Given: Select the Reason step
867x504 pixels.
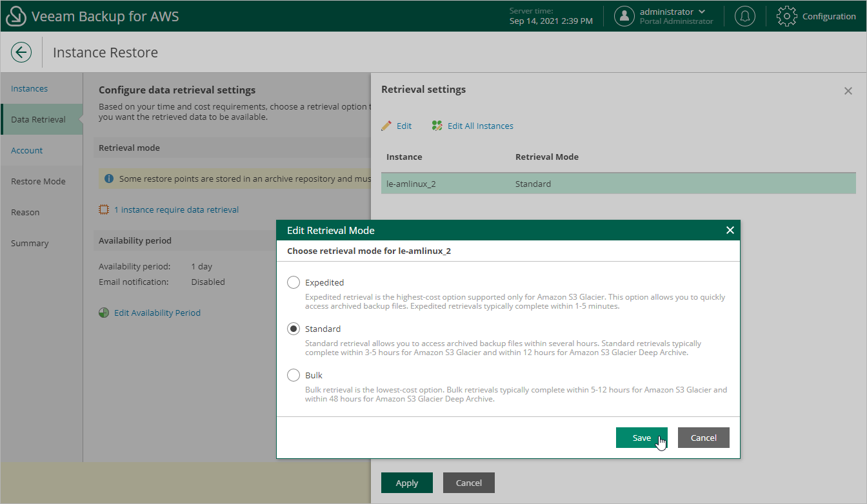Looking at the screenshot, I should 42,212.
